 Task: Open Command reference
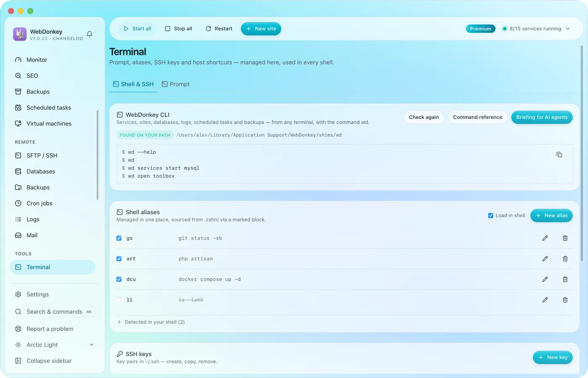pyautogui.click(x=478, y=117)
